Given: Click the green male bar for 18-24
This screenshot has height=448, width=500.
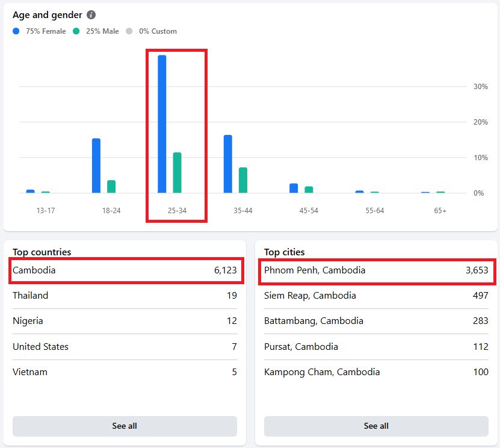Looking at the screenshot, I should click(111, 186).
